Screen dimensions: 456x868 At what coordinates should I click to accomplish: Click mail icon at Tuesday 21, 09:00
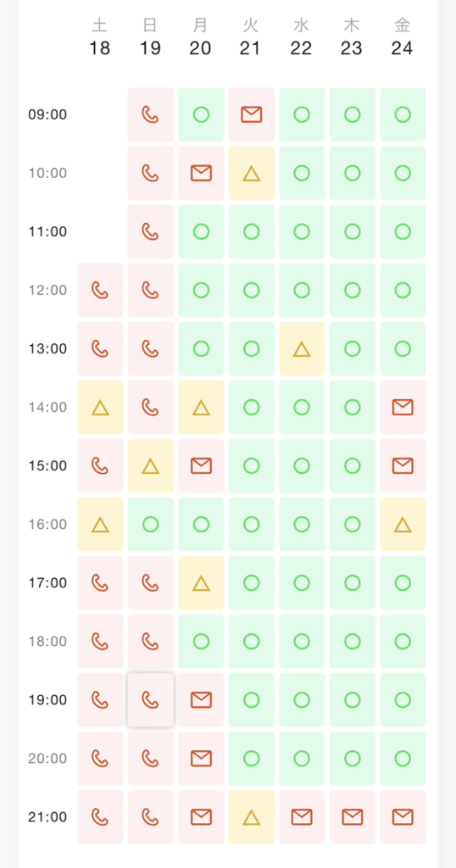tap(251, 114)
